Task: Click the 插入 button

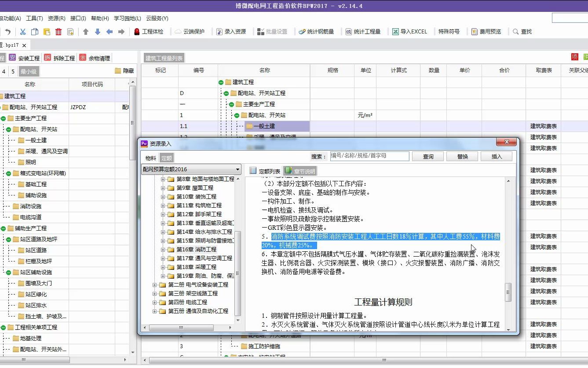Action: tap(496, 156)
